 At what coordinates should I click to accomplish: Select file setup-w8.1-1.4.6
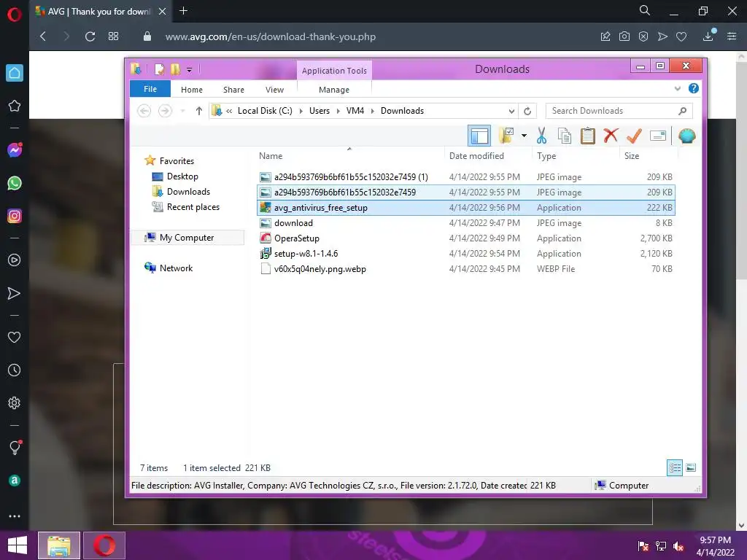tap(466, 253)
